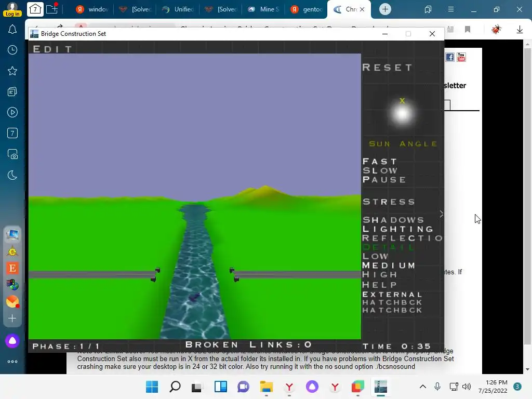This screenshot has height=399, width=532.
Task: Open the browser downloads arrow
Action: (520, 30)
